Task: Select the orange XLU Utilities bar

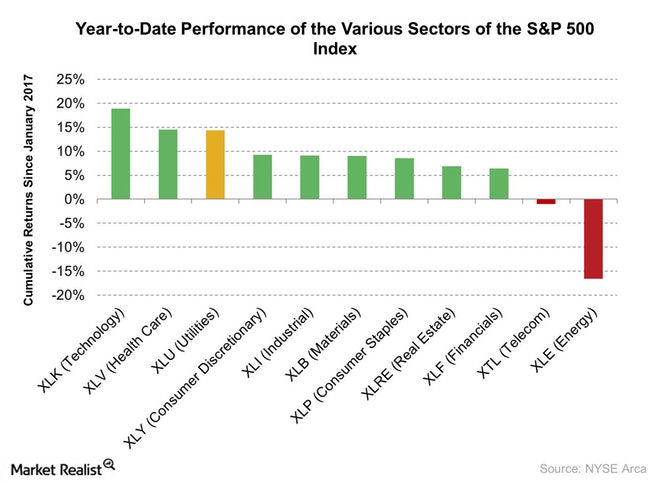Action: point(215,165)
